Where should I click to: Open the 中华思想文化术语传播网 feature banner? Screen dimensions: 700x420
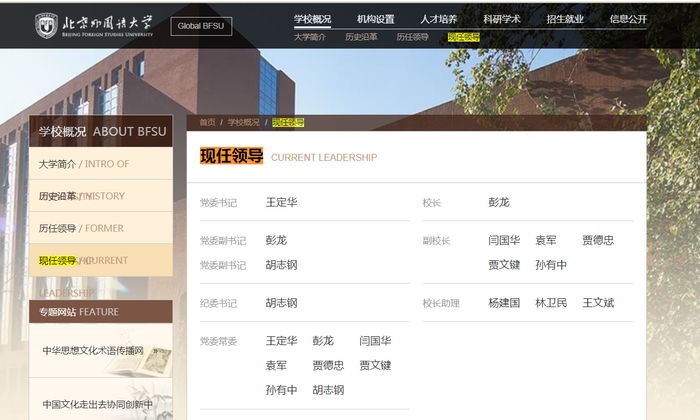[x=101, y=351]
